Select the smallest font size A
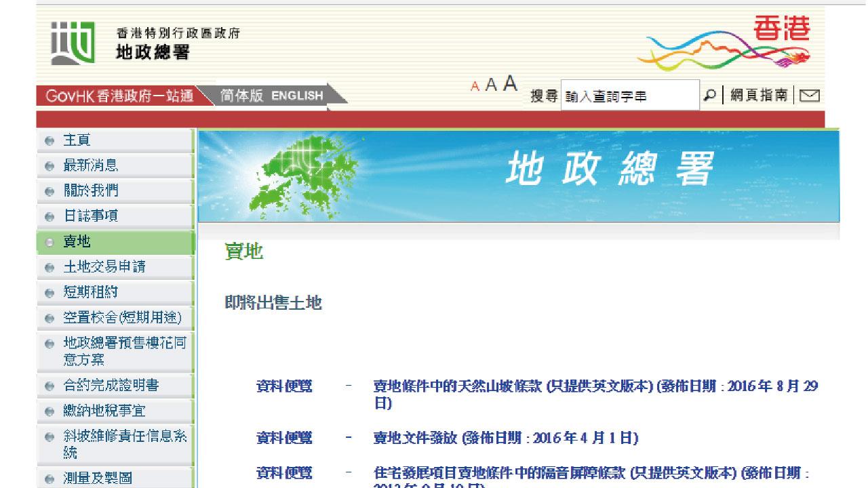This screenshot has height=488, width=868. pyautogui.click(x=475, y=87)
